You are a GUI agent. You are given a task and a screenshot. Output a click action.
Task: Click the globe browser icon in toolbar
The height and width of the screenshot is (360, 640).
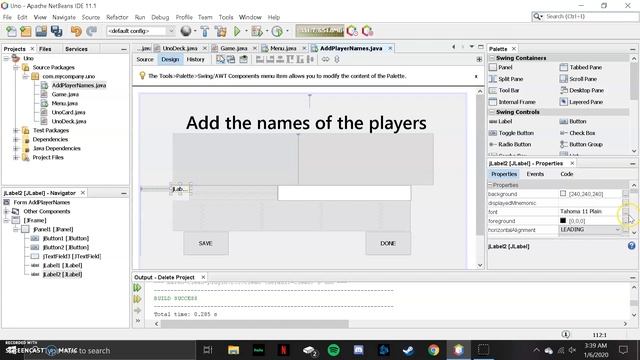(x=186, y=31)
